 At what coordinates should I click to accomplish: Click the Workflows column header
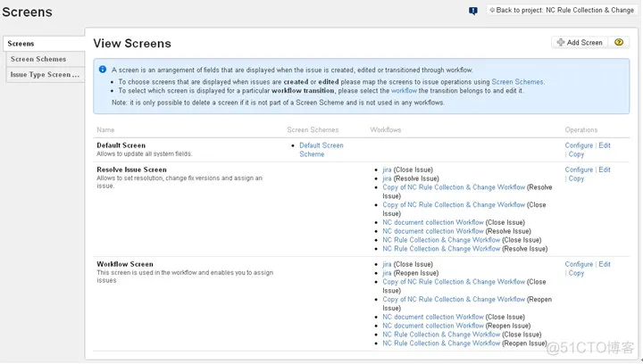[x=386, y=129]
